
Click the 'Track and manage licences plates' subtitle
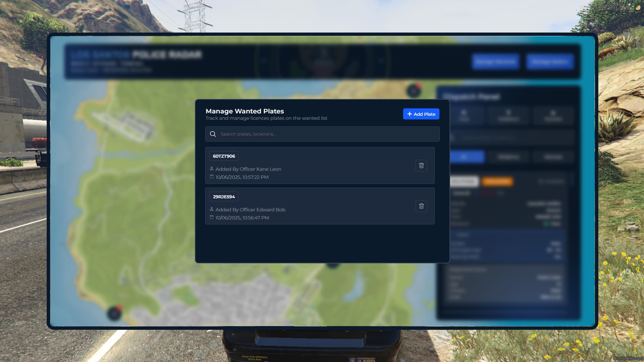click(x=266, y=118)
